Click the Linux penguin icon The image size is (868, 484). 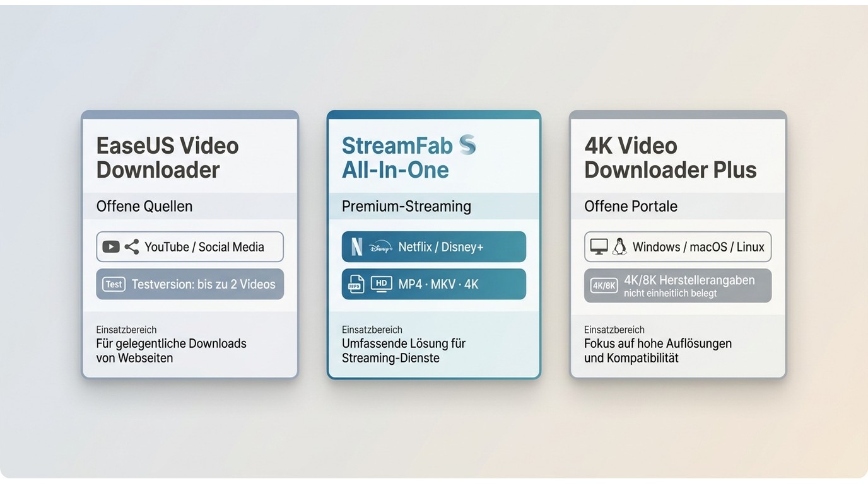619,247
